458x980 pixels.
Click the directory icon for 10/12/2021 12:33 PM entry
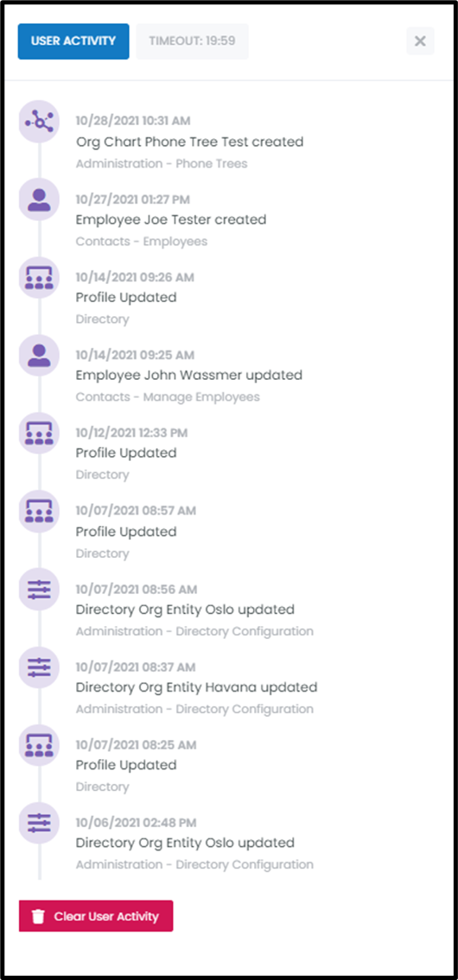click(x=40, y=433)
